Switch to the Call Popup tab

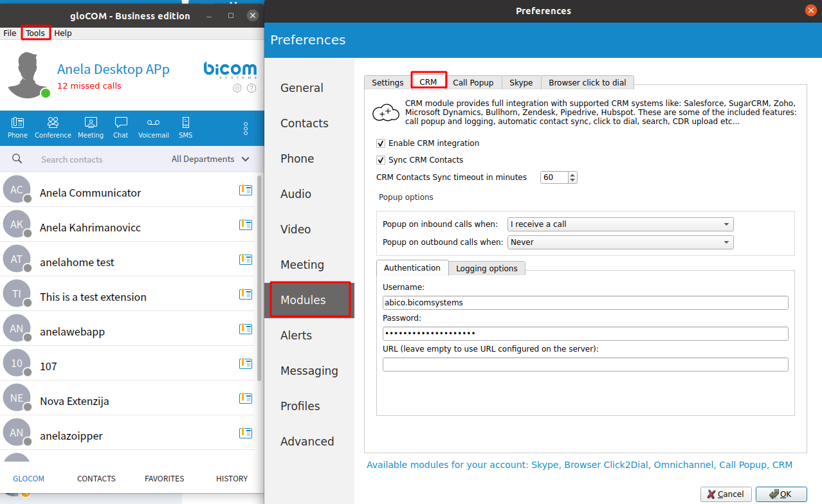pos(473,82)
